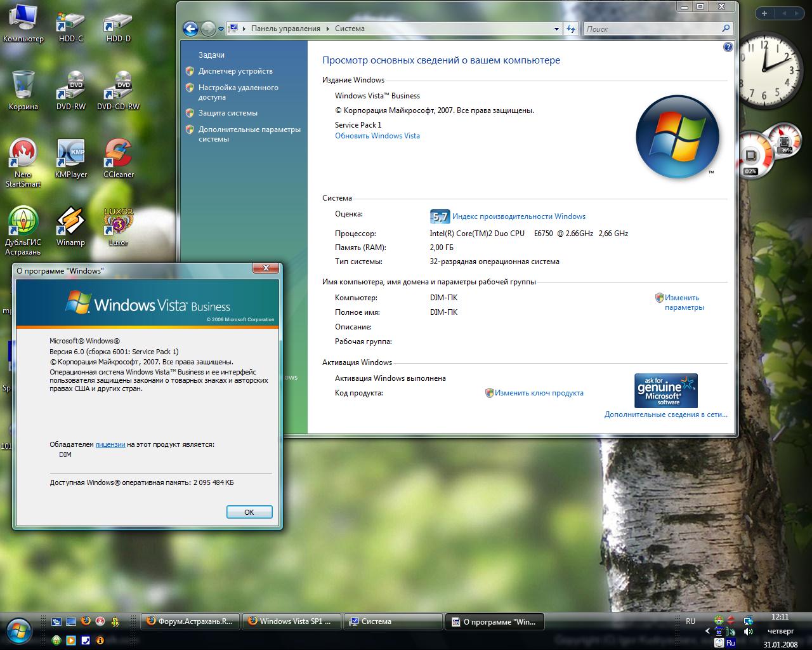Click the Back arrow in Система window
This screenshot has height=650, width=812.
point(190,29)
